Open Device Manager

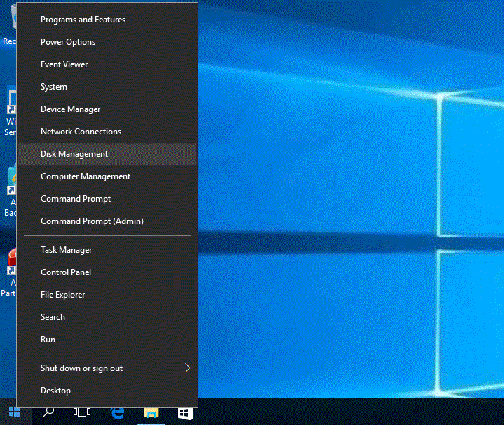point(71,109)
